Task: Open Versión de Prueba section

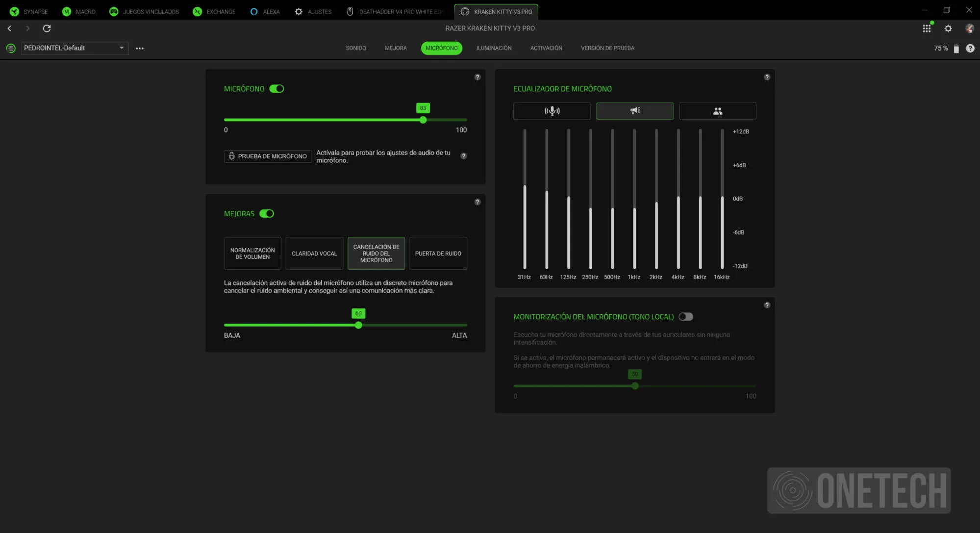Action: tap(607, 48)
